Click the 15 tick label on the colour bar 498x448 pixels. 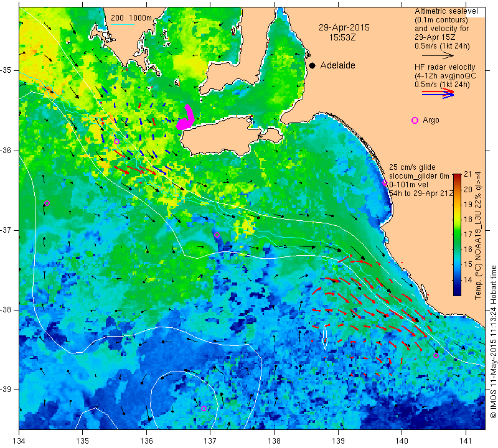click(x=467, y=264)
